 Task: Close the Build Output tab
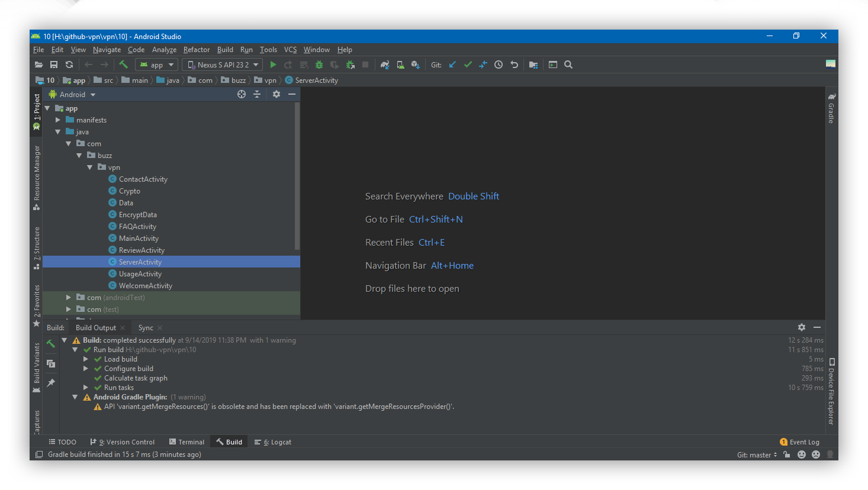123,328
